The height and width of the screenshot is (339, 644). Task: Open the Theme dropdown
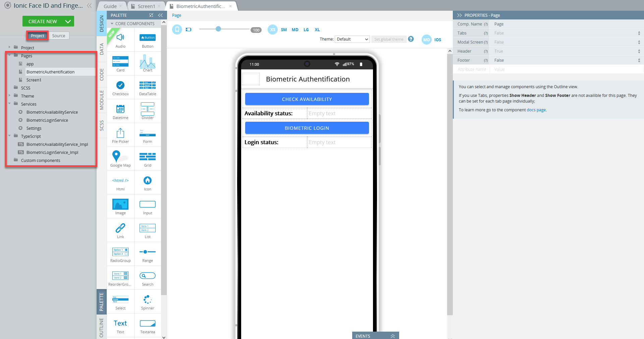coord(352,39)
